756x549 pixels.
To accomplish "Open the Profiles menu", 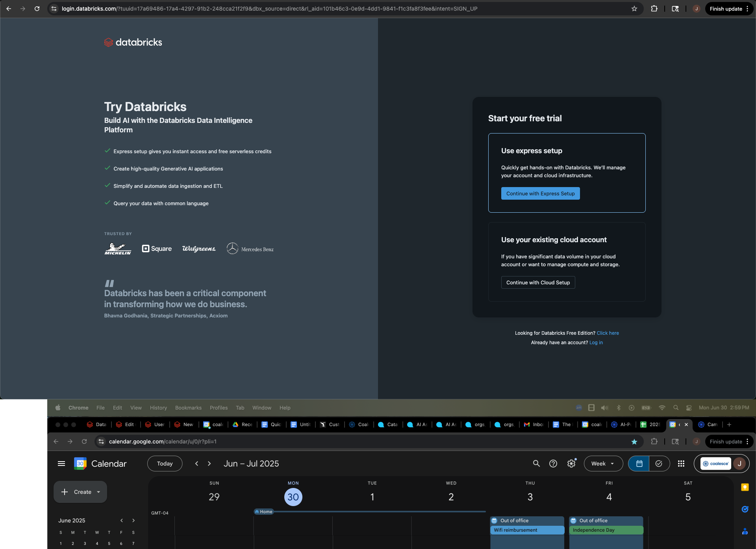I will [219, 408].
